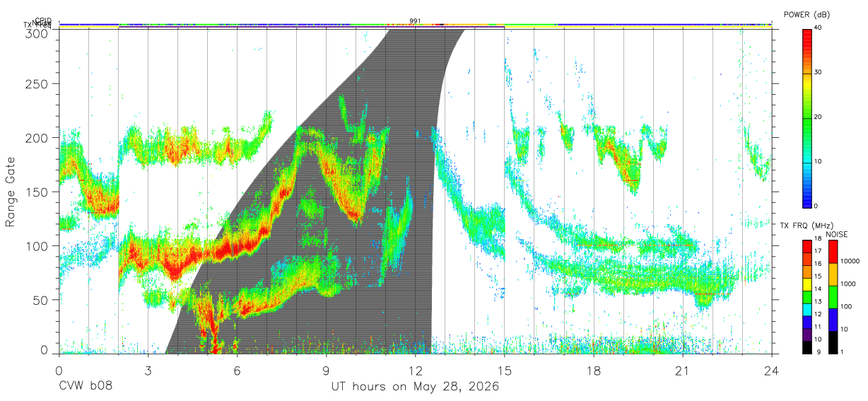The height and width of the screenshot is (401, 868).
Task: Click the '200' tick on the range gate axis
Action: click(x=37, y=138)
